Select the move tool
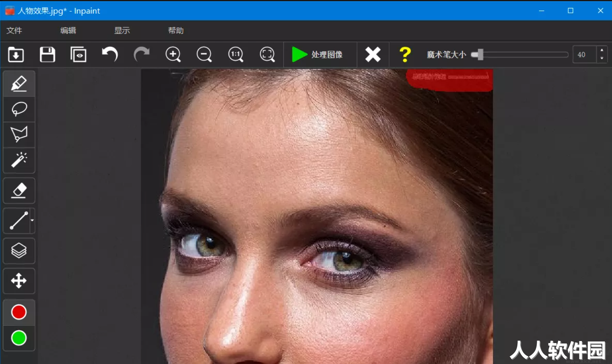612x364 pixels. [19, 281]
